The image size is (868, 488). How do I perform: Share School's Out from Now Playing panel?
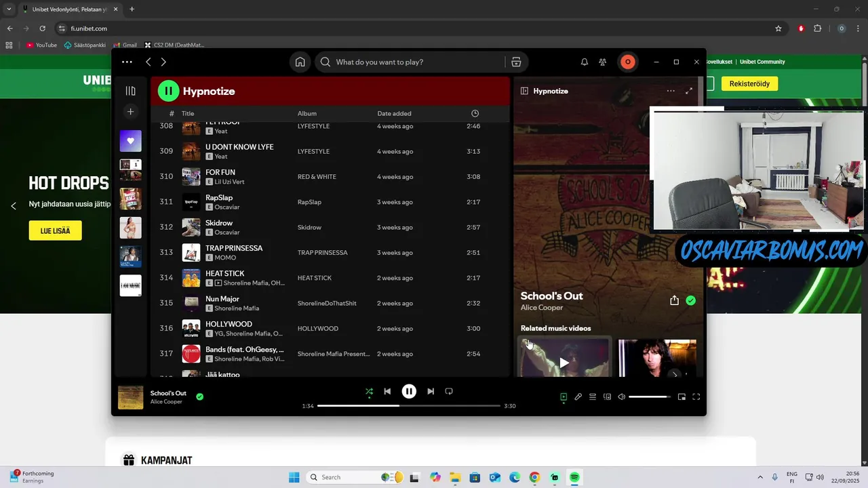674,300
